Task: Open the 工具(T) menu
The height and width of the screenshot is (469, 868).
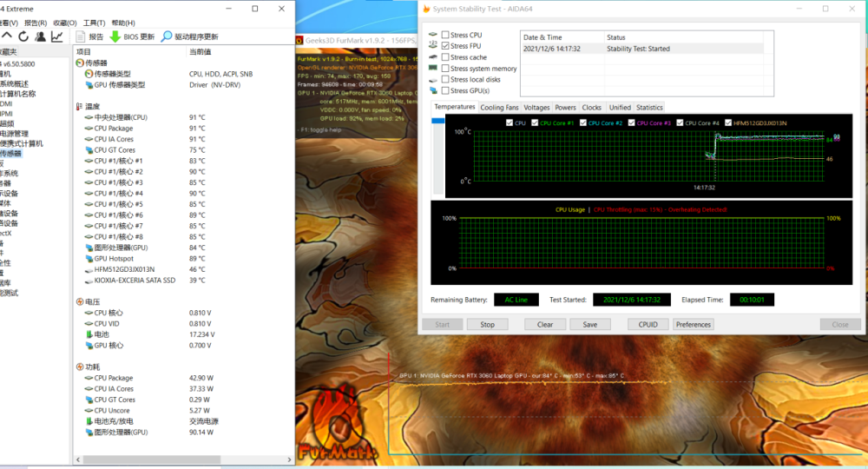Action: click(x=94, y=23)
